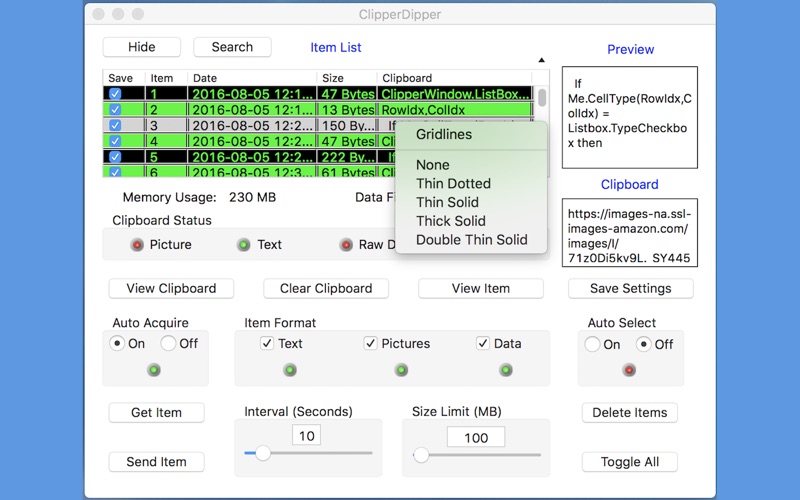Click the Interval value field showing 10

click(x=307, y=436)
